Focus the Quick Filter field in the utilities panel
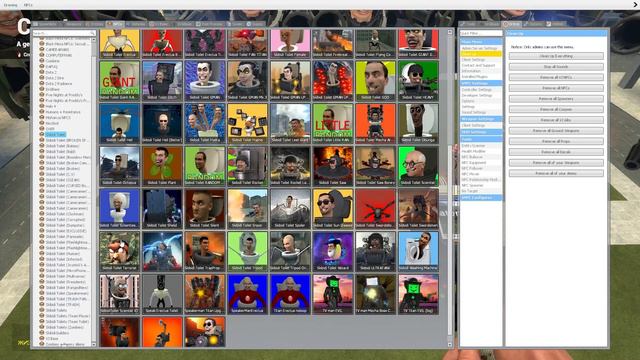Viewport: 640px width, 360px height. (x=481, y=33)
